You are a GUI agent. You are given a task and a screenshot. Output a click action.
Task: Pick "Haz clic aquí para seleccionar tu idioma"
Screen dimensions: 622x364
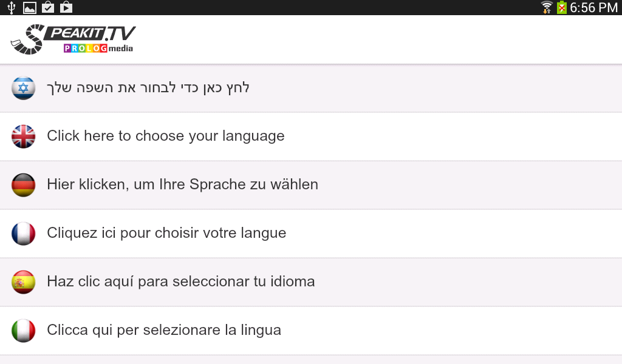coord(180,281)
